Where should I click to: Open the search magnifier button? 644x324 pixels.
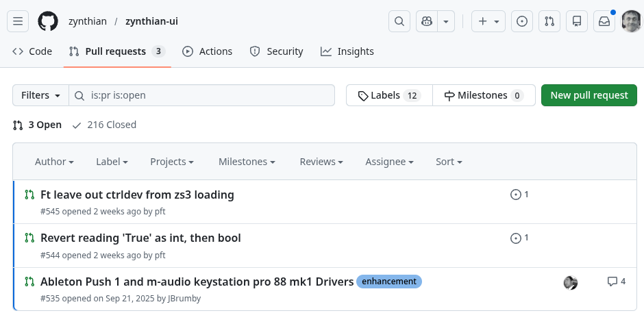pos(399,21)
